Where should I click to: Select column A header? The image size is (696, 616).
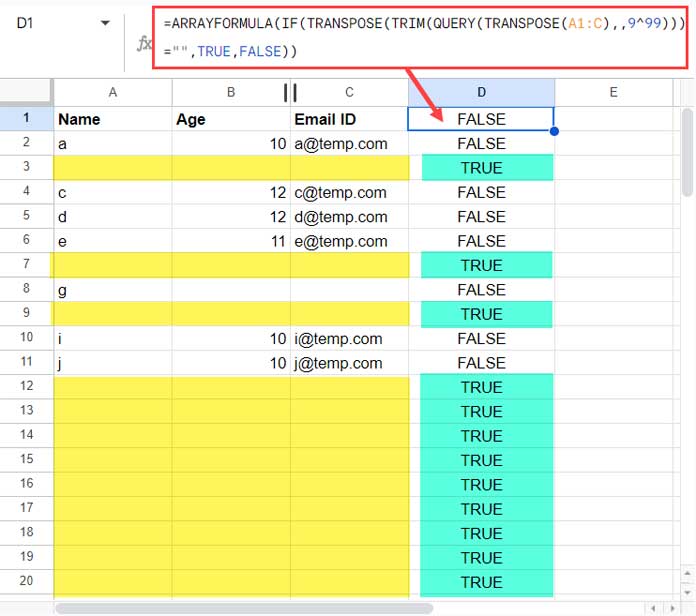point(113,92)
